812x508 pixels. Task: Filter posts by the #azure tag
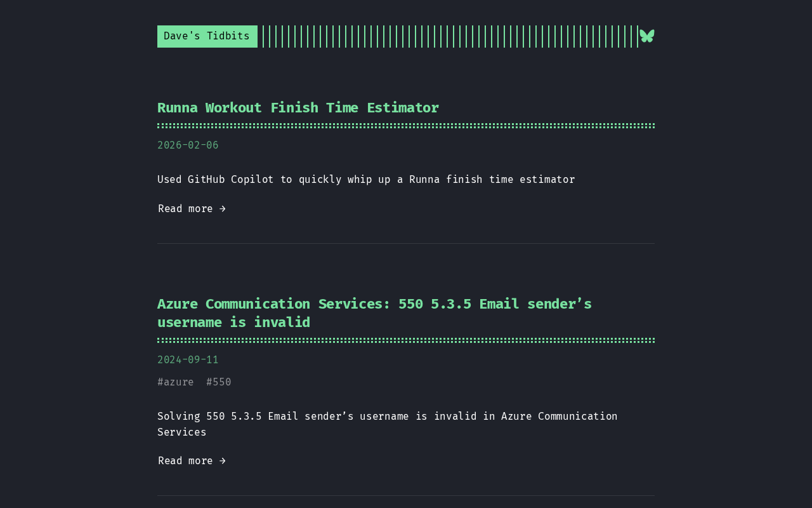click(176, 382)
